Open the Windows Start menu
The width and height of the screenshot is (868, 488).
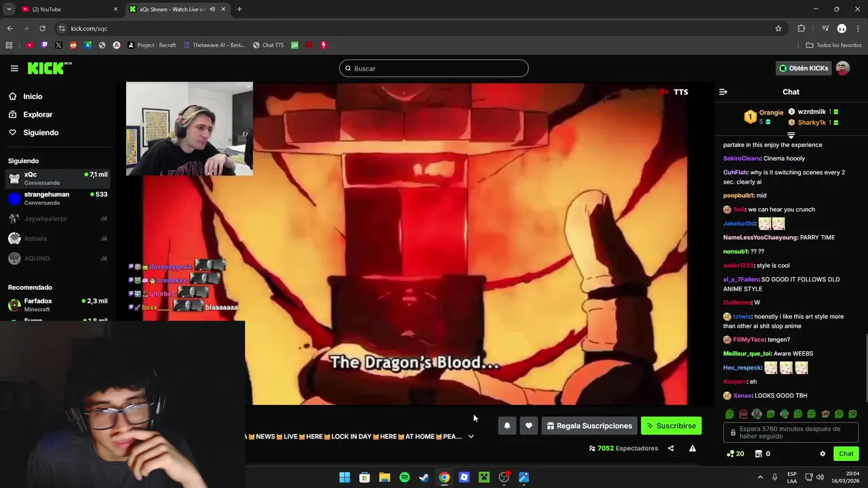(x=344, y=477)
